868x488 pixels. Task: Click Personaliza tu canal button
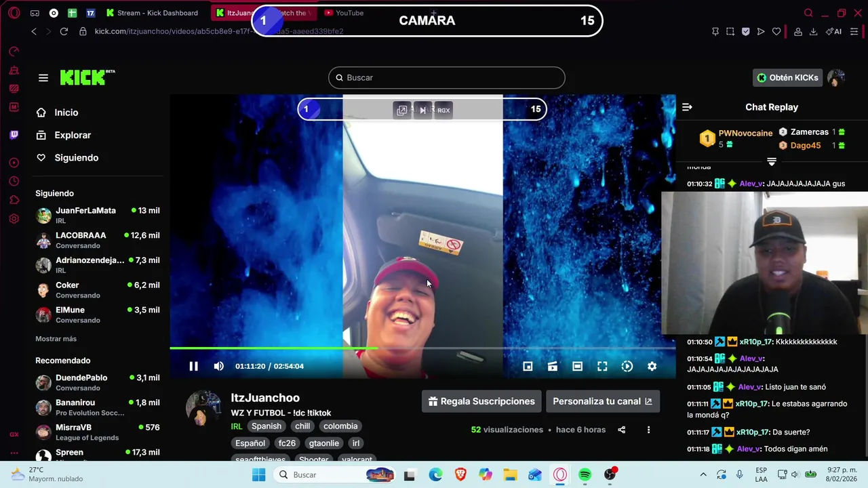click(x=602, y=401)
